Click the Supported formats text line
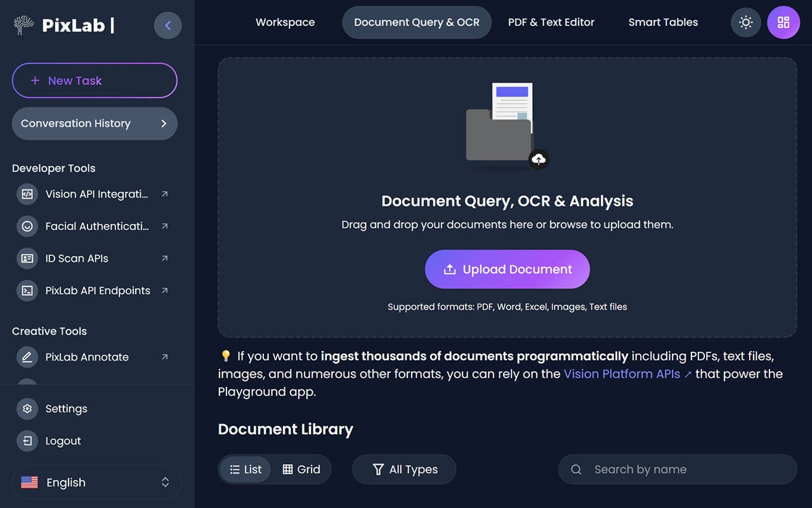 coord(507,307)
